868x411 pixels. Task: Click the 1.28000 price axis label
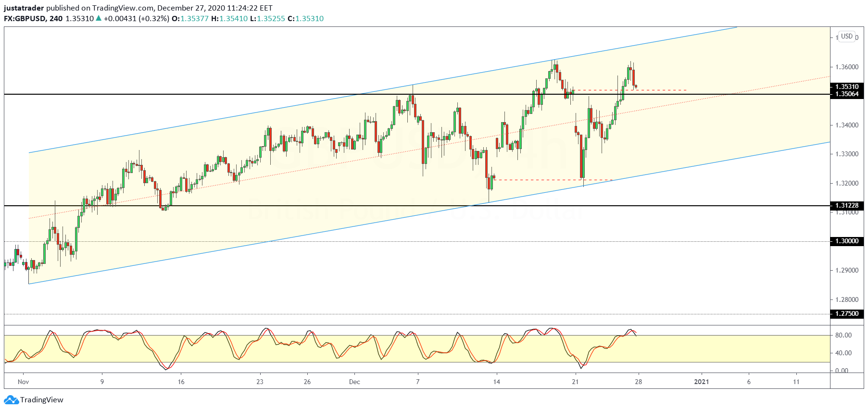[847, 299]
